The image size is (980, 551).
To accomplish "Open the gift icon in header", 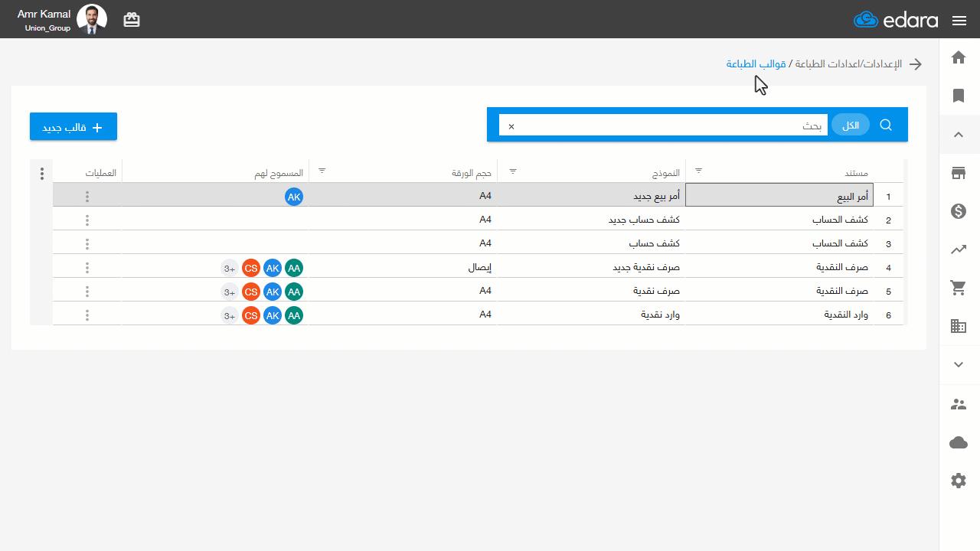I will click(x=132, y=20).
